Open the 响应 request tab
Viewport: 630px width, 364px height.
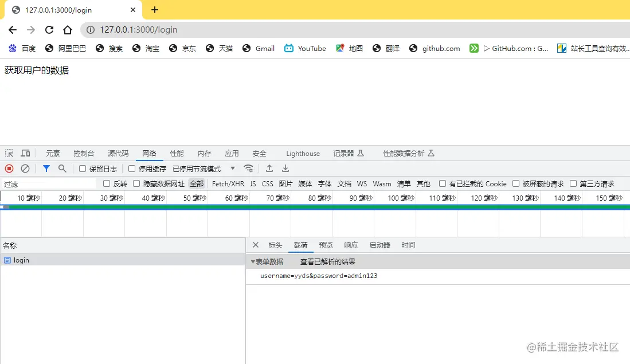click(x=351, y=245)
